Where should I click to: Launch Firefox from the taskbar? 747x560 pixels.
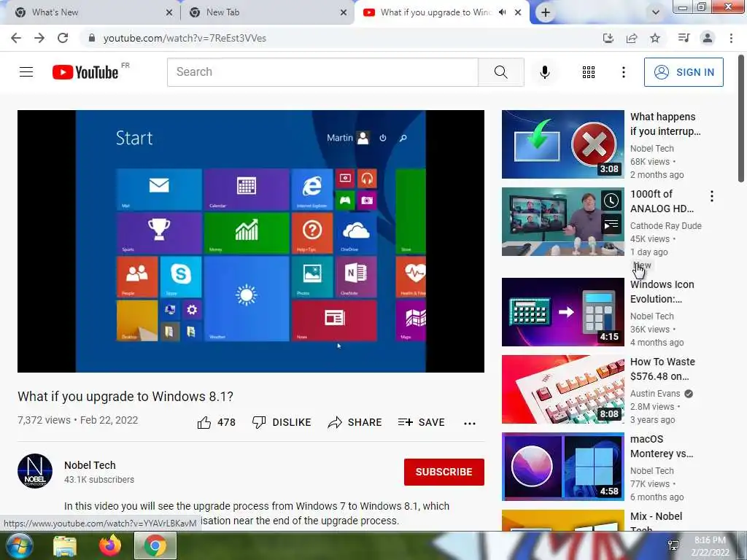coord(110,545)
